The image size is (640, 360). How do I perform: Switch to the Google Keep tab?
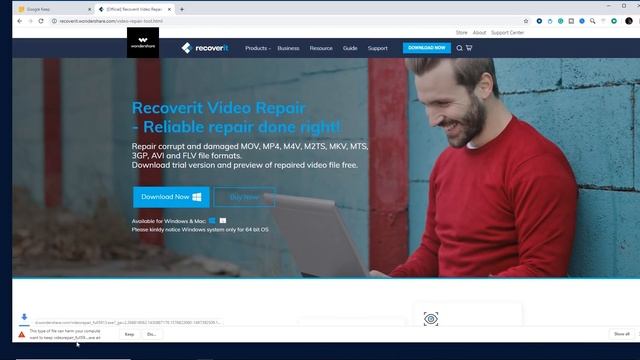pyautogui.click(x=54, y=9)
